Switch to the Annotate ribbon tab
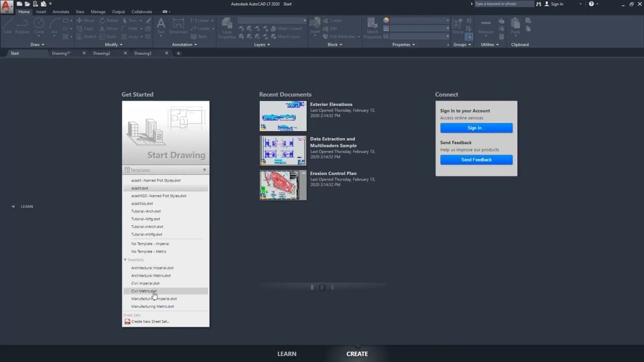 61,11
